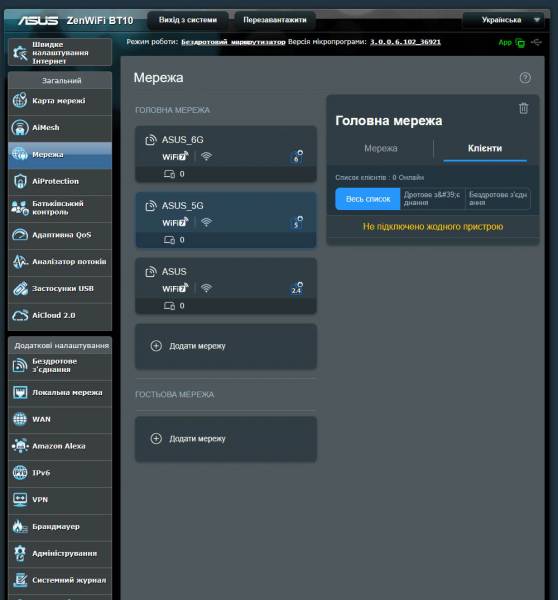Click the Adaptive QoS gauge icon
558x600 pixels.
click(x=20, y=235)
